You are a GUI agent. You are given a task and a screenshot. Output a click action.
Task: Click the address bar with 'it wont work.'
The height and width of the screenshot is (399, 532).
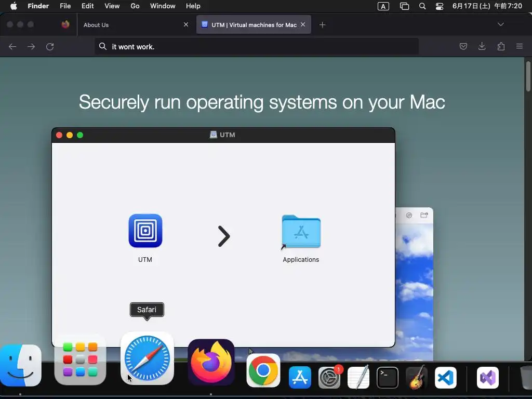click(257, 46)
